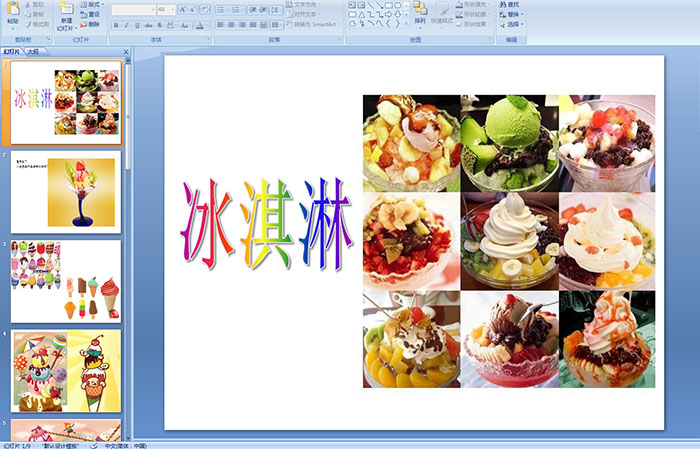This screenshot has height=449, width=700.
Task: Open the Character Spacing (AV) menu
Action: pos(171,25)
